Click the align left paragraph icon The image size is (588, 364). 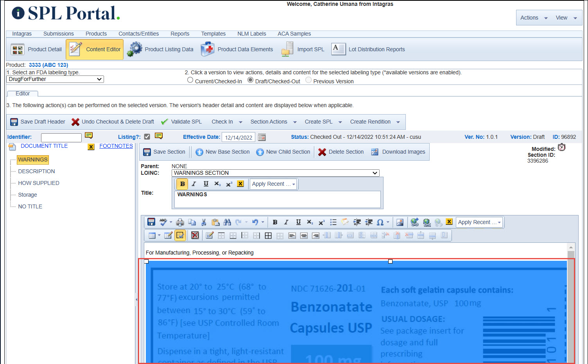click(292, 235)
